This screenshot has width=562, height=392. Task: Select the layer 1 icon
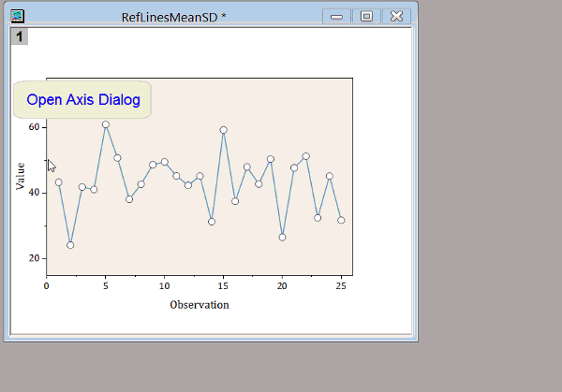[x=19, y=36]
